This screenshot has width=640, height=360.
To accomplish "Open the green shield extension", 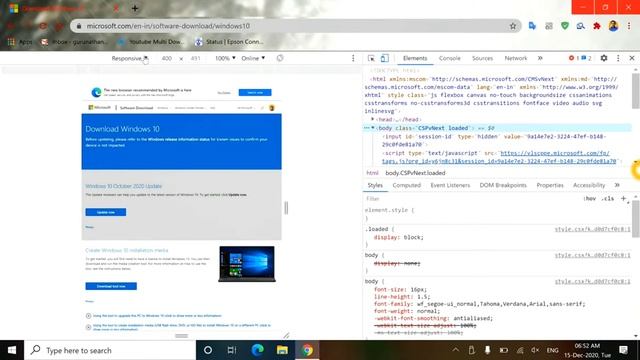I will point(565,26).
